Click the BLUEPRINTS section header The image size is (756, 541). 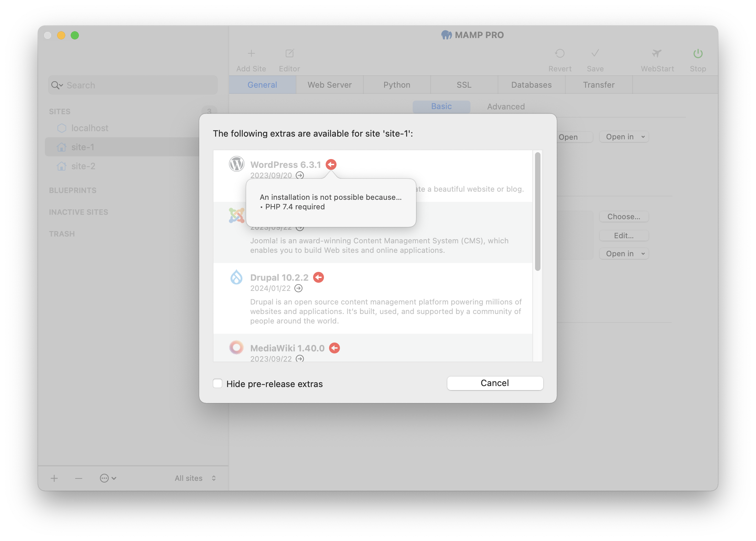click(x=73, y=190)
